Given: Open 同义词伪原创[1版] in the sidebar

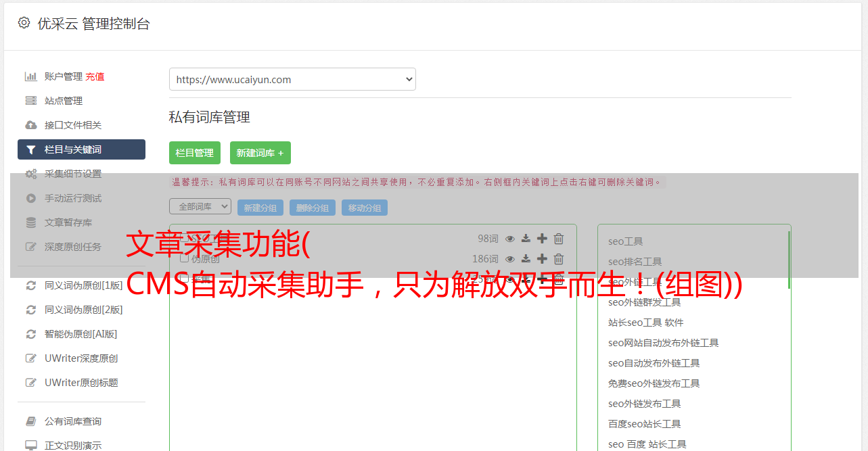Looking at the screenshot, I should [x=84, y=285].
